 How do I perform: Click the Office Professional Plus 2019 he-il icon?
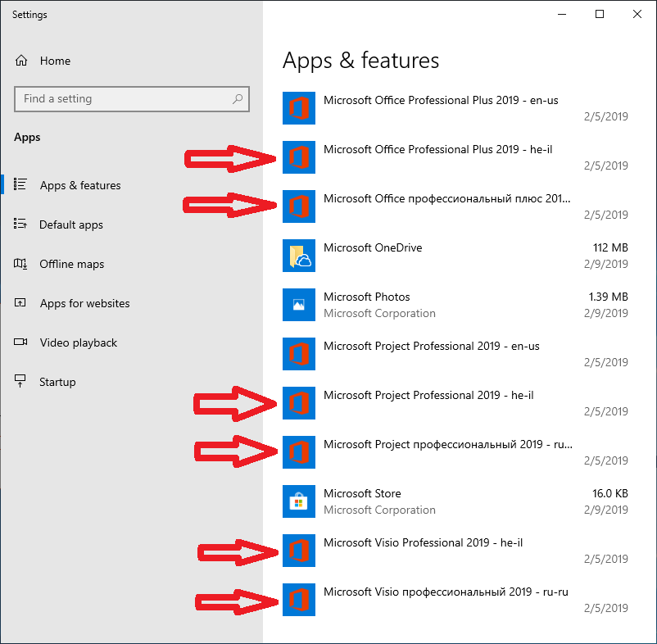point(299,157)
